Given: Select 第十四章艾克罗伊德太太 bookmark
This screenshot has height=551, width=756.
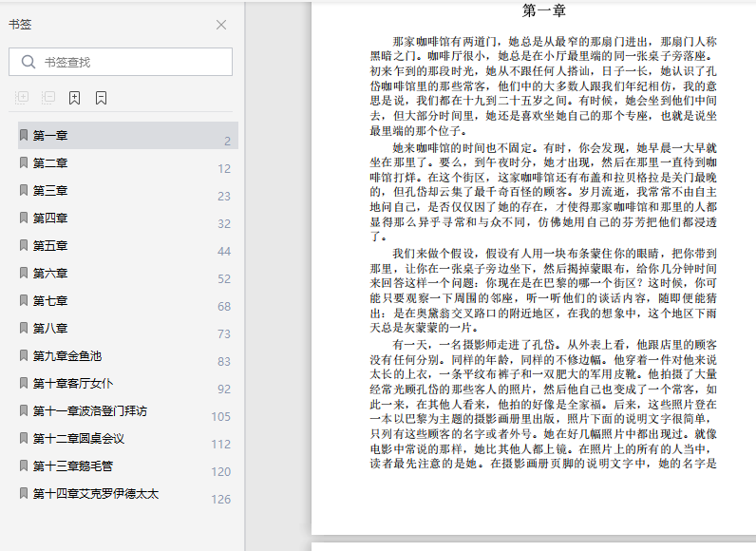Looking at the screenshot, I should pos(128,493).
